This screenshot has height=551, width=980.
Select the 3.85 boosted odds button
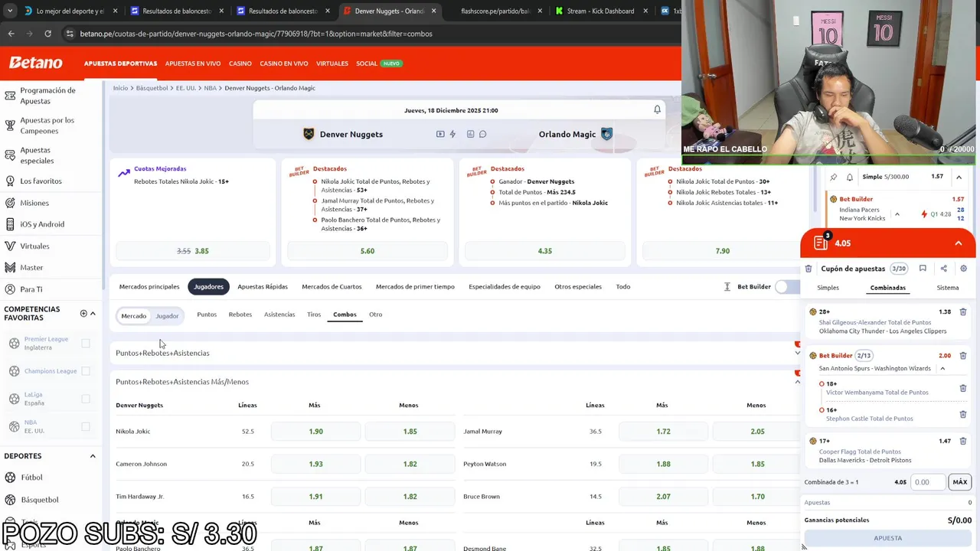click(194, 251)
